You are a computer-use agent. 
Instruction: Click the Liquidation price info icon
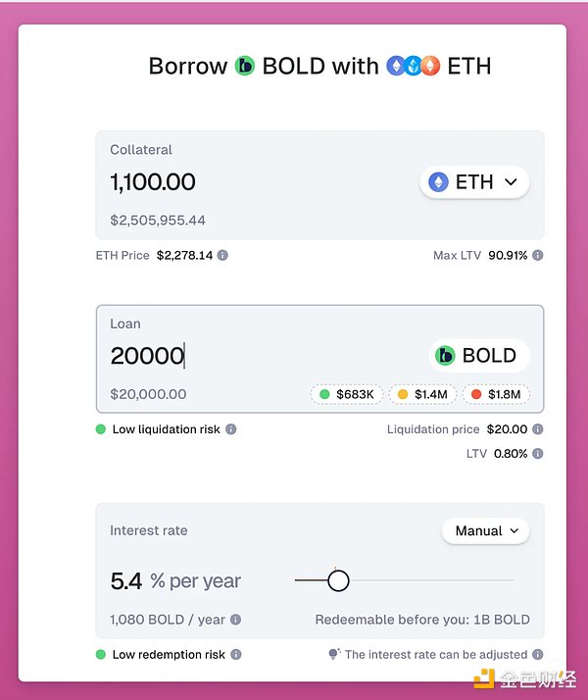537,429
